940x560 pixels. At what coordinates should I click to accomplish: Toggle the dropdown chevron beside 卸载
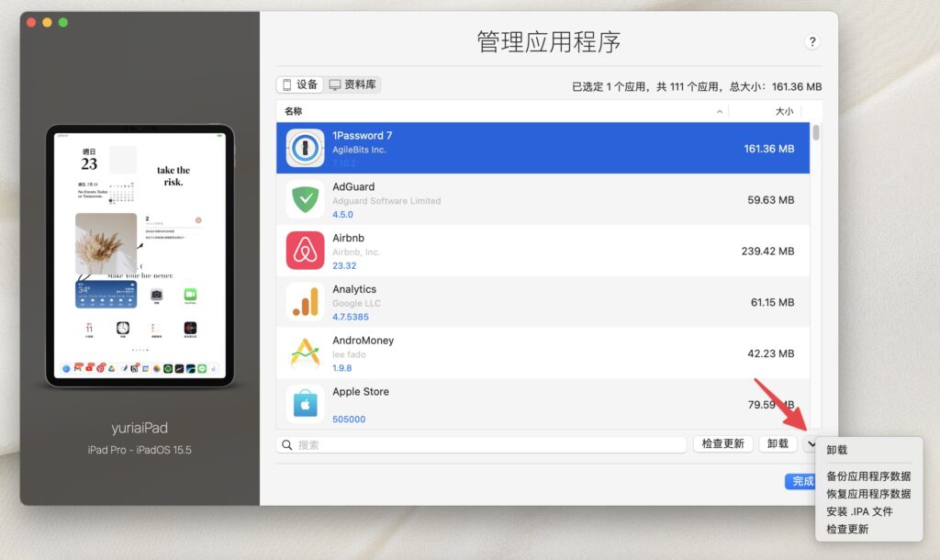(x=810, y=443)
